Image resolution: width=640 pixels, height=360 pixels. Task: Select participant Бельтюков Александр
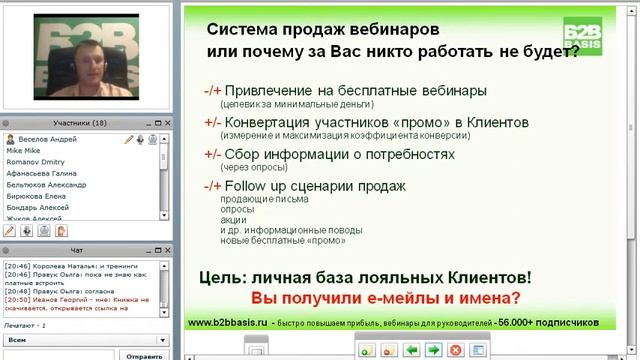(x=46, y=185)
